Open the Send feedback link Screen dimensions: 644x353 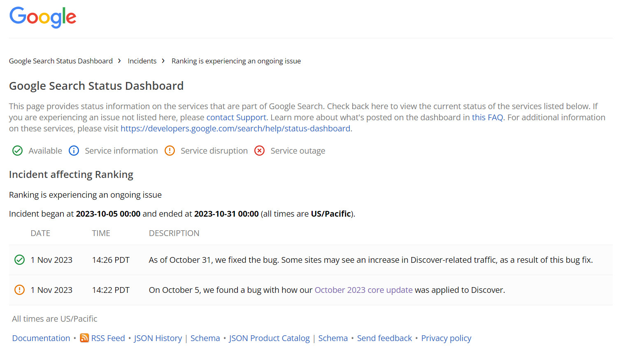(384, 338)
